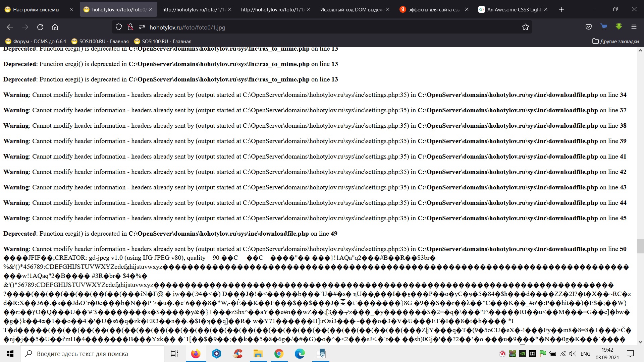Open the Pocket save icon in toolbar
The width and height of the screenshot is (644, 362).
coord(588,27)
